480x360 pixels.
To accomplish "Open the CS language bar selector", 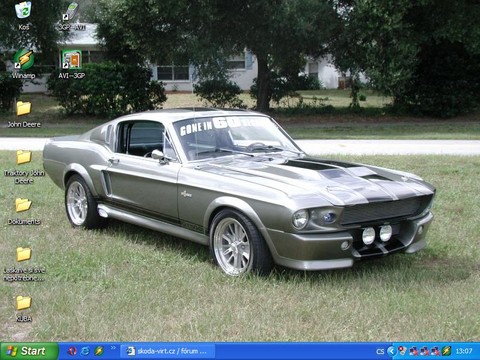I will pyautogui.click(x=380, y=351).
